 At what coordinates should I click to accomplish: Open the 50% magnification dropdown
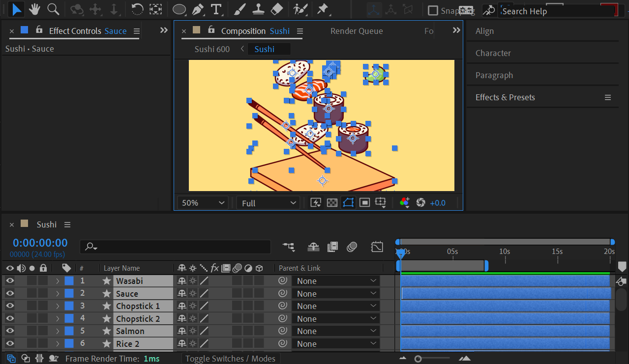point(202,202)
